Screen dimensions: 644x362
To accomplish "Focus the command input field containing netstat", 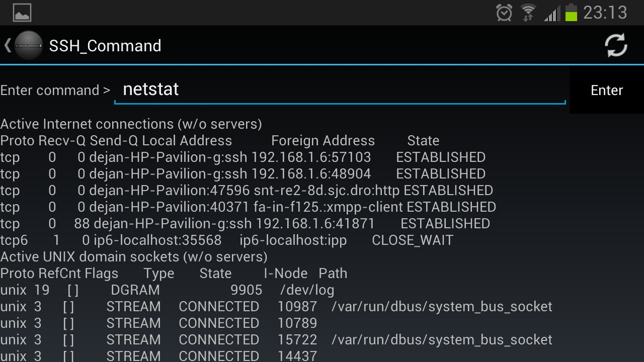I will click(x=340, y=89).
